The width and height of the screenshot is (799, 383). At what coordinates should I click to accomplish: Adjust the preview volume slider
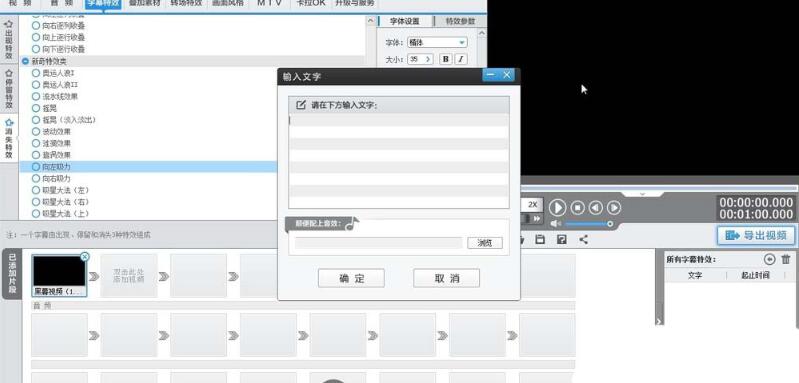click(588, 224)
